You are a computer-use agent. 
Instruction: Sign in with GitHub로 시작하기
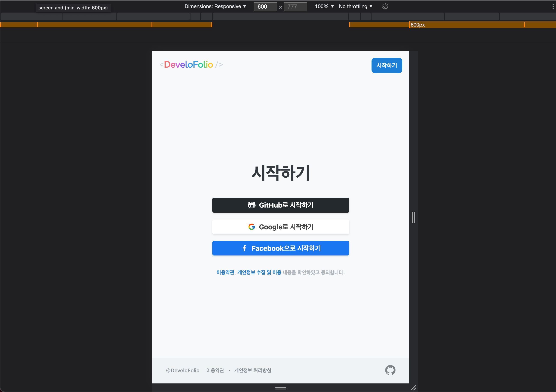(281, 205)
